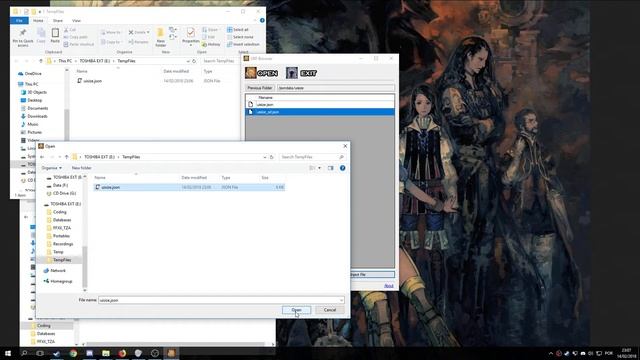Select Network in the Open dialog tree

click(x=58, y=271)
